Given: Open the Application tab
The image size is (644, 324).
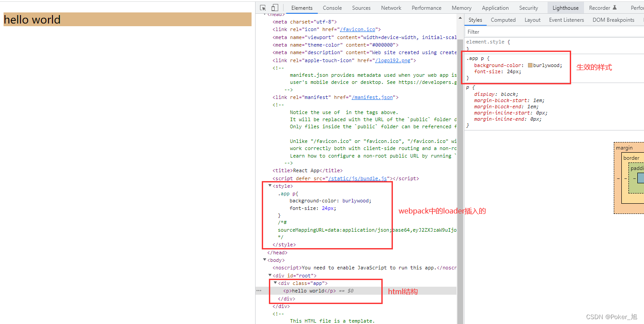Looking at the screenshot, I should pyautogui.click(x=495, y=8).
